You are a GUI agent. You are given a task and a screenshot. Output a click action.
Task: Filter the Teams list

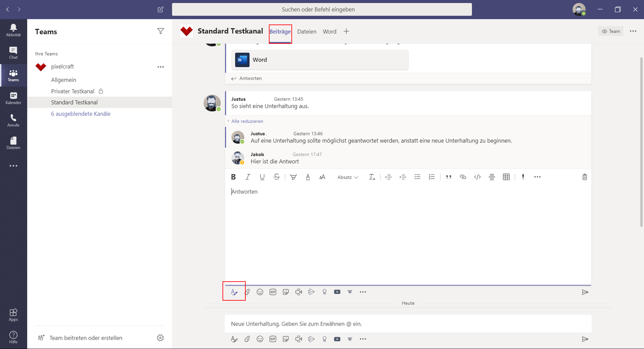click(x=160, y=31)
